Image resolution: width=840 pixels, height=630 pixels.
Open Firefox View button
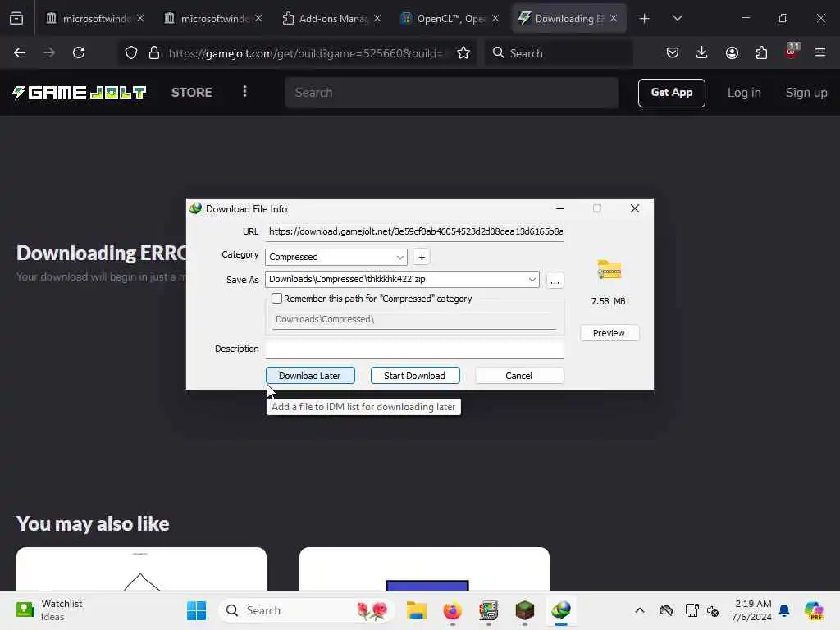click(16, 18)
